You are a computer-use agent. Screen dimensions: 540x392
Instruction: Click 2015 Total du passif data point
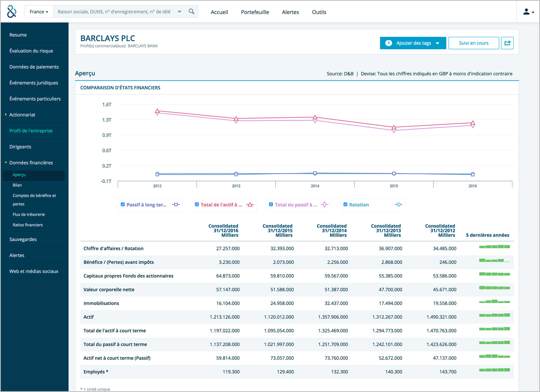394,130
